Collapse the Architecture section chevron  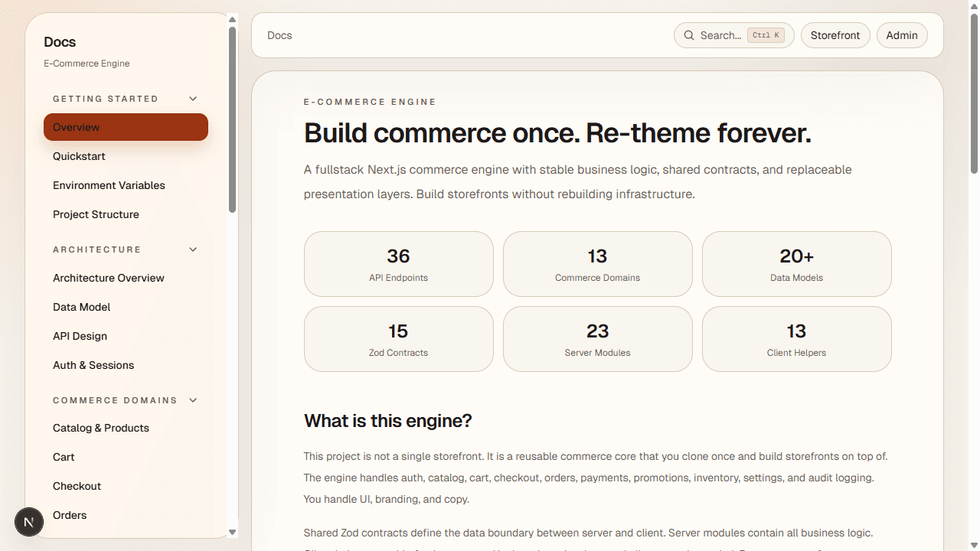point(193,249)
